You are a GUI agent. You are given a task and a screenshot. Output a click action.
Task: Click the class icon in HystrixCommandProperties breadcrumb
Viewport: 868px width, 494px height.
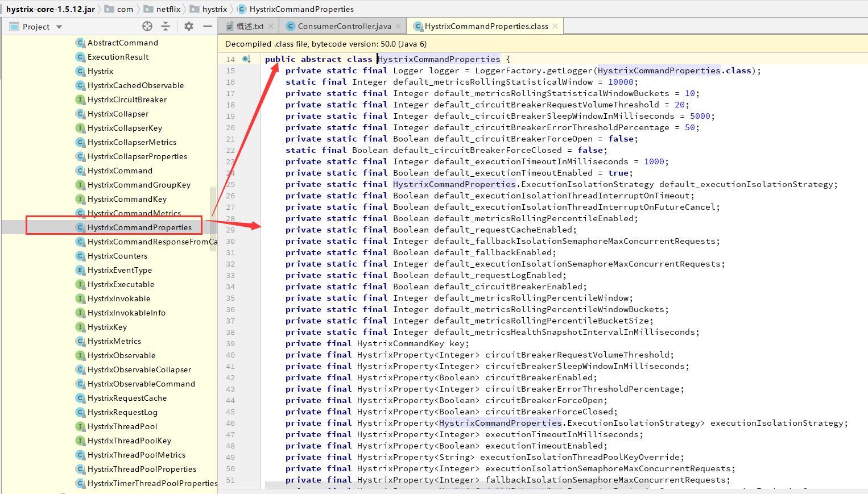[242, 9]
